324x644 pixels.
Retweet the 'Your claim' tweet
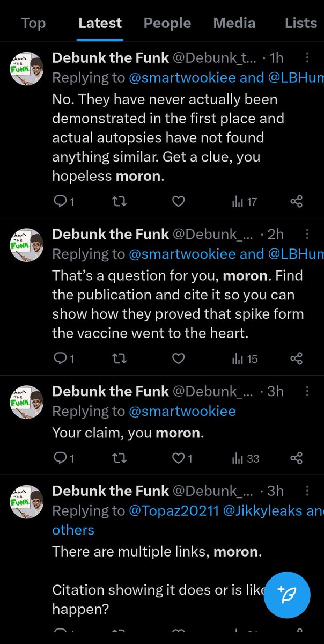point(119,458)
